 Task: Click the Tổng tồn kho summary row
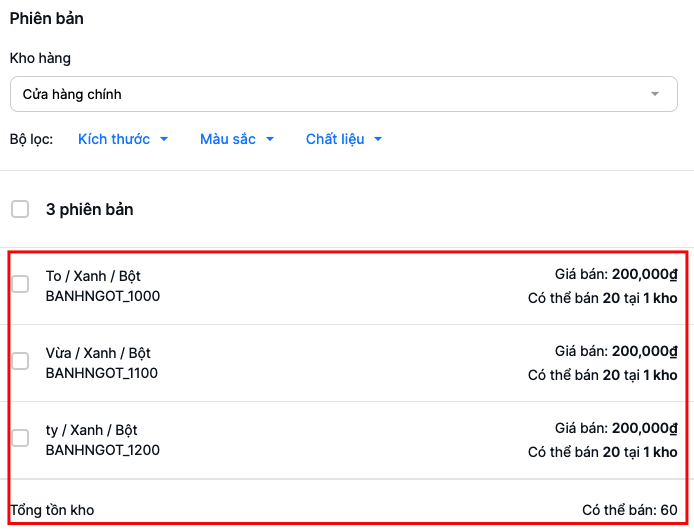point(52,510)
